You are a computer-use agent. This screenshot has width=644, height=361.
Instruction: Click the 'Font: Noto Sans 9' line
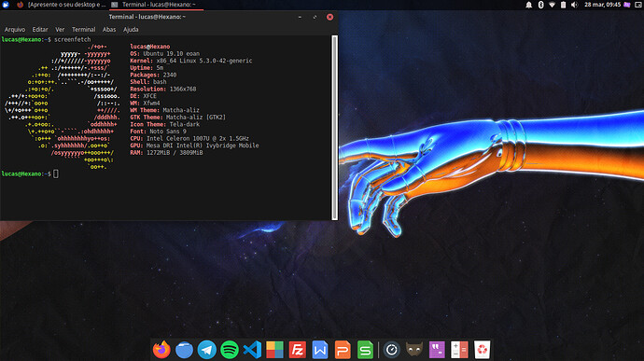click(x=158, y=132)
